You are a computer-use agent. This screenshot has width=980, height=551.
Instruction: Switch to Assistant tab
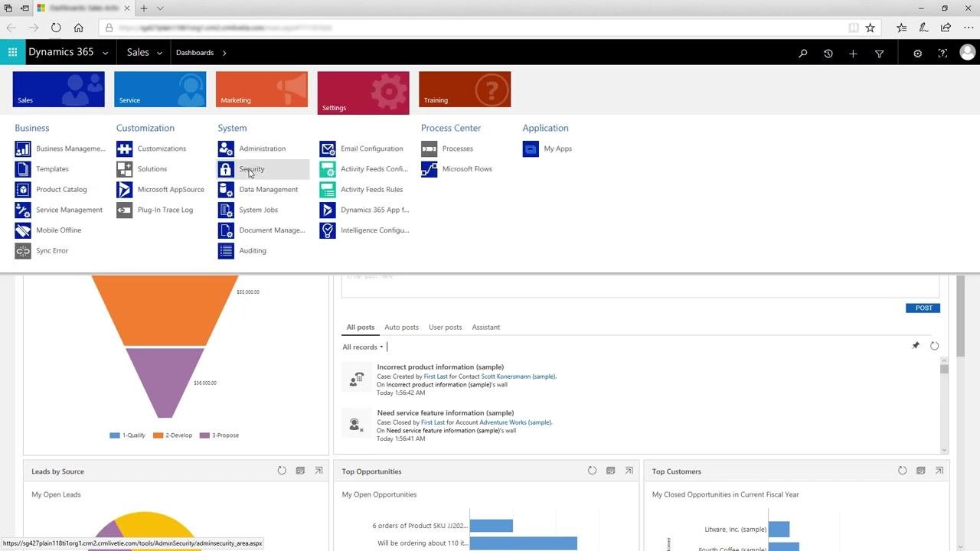coord(485,328)
